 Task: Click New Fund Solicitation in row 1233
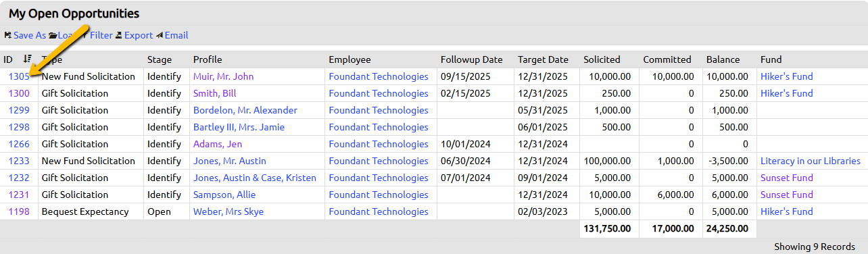(89, 161)
